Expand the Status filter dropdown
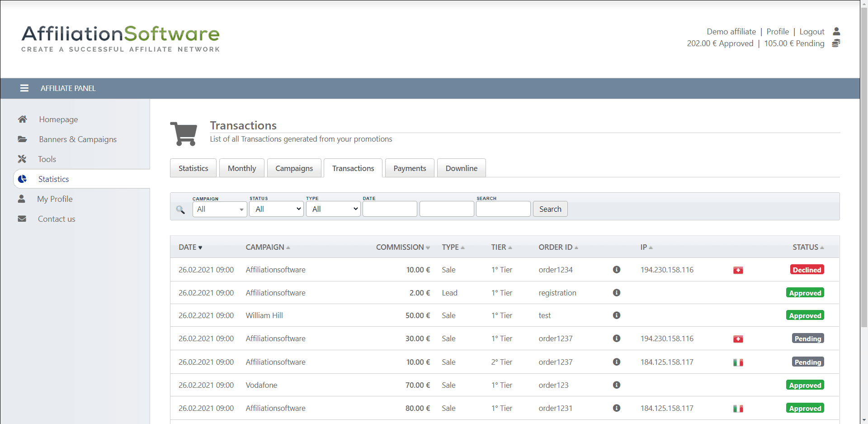 click(x=276, y=209)
